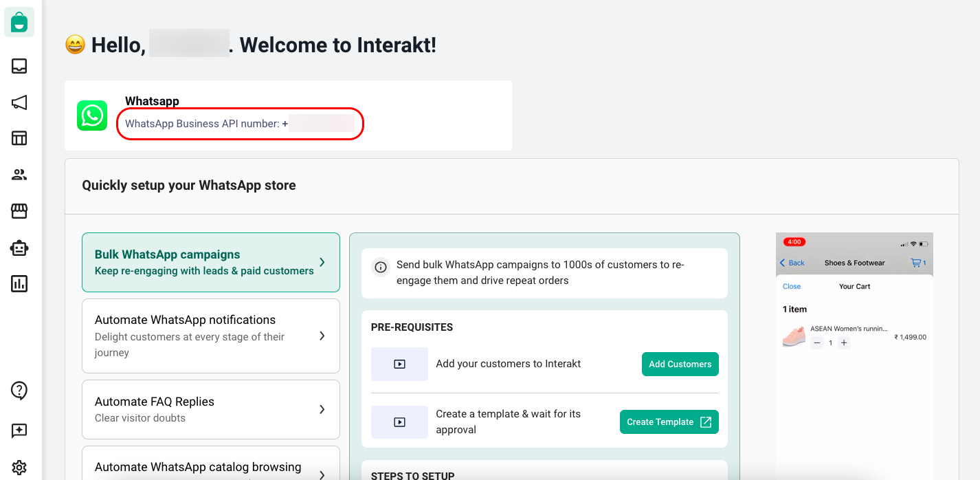The height and width of the screenshot is (480, 980).
Task: Expand chevron on Automate FAQ Replies
Action: pyautogui.click(x=322, y=409)
